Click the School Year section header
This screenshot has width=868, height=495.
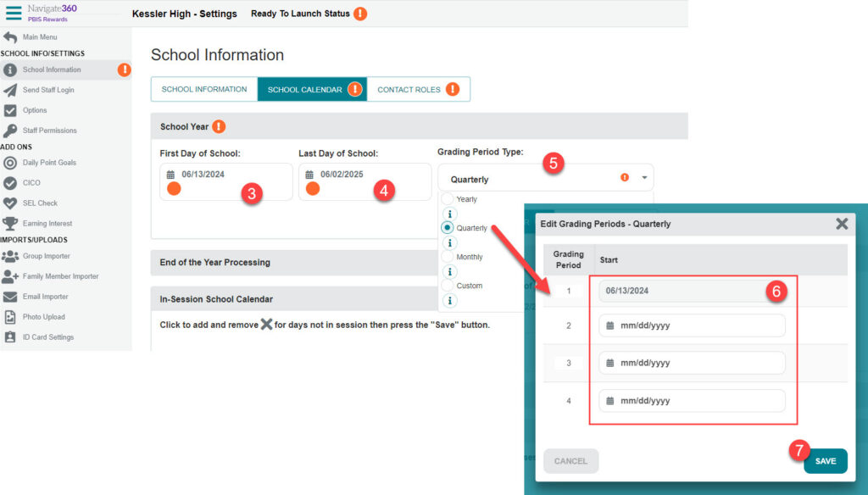point(419,126)
